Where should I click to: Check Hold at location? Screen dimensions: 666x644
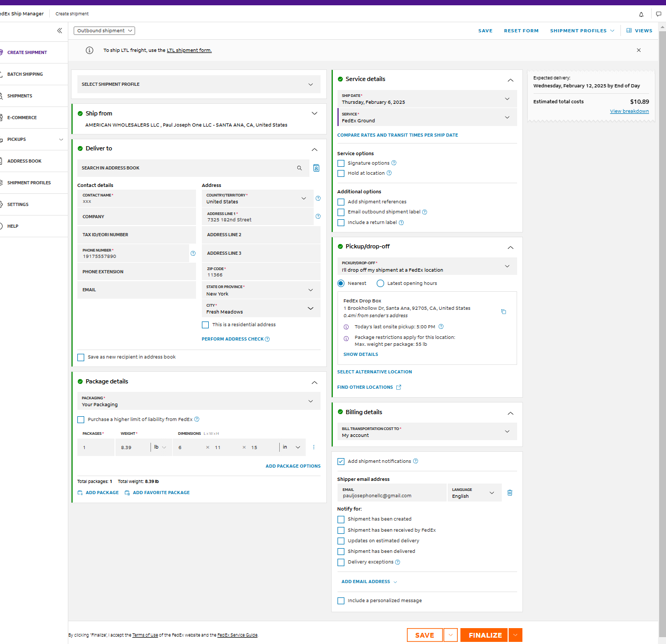pyautogui.click(x=341, y=173)
